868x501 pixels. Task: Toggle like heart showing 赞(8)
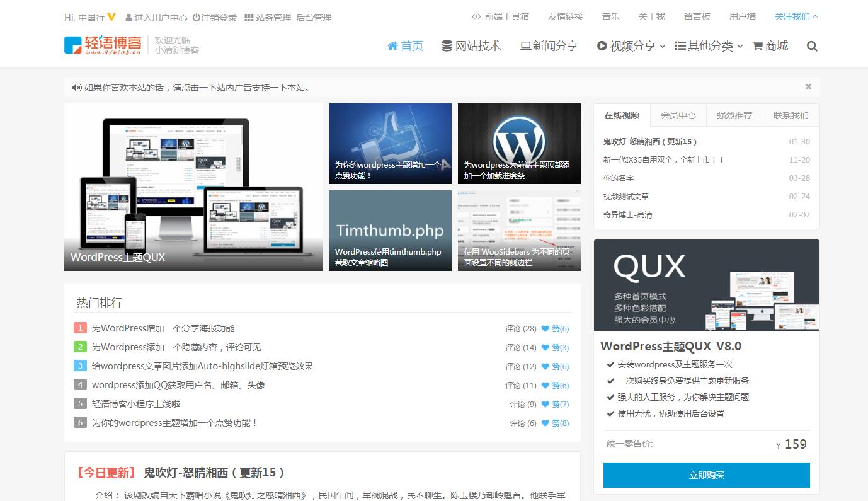[545, 423]
